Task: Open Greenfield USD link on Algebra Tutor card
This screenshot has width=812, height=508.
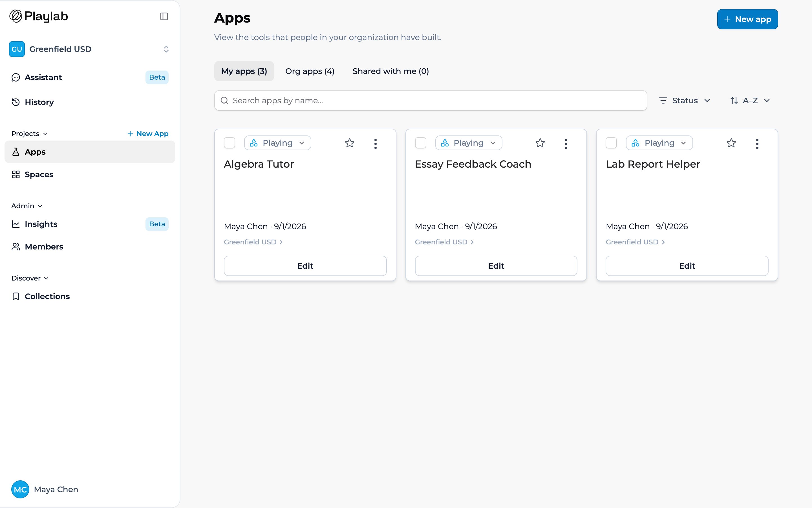Action: [253, 242]
